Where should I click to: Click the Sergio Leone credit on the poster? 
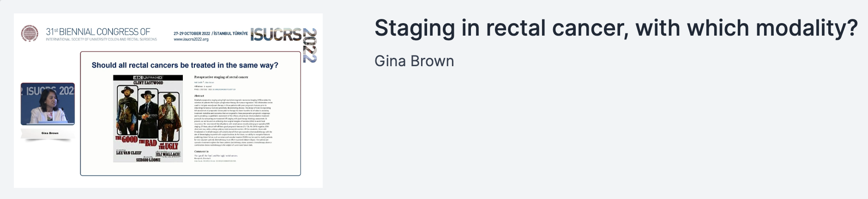(148, 160)
